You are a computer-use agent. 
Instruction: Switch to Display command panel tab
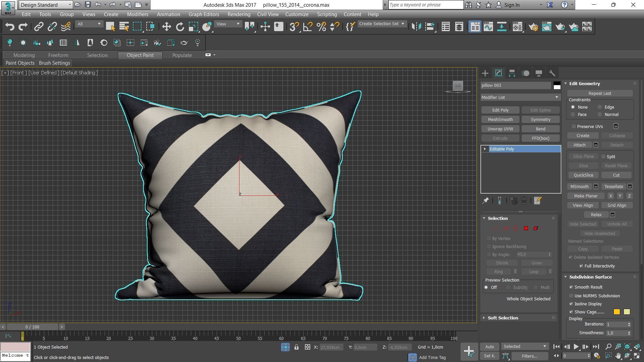tap(539, 73)
